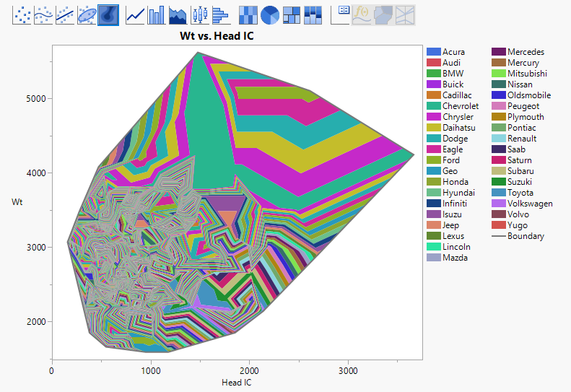Pick the Area chart icon

[x=178, y=14]
